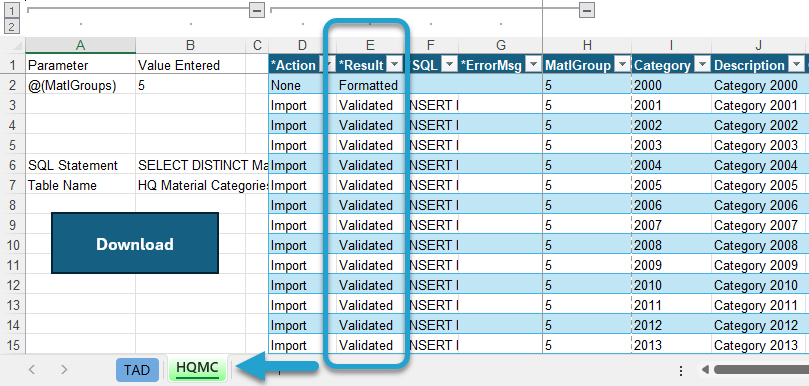Click the 'Category 2001' description cell
This screenshot has height=386, width=809.
click(758, 105)
